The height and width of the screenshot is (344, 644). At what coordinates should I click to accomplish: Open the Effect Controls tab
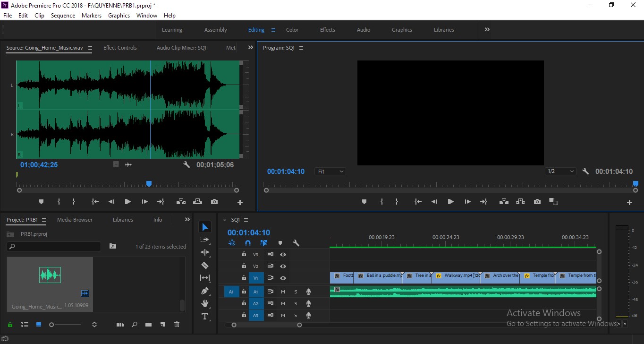[120, 48]
